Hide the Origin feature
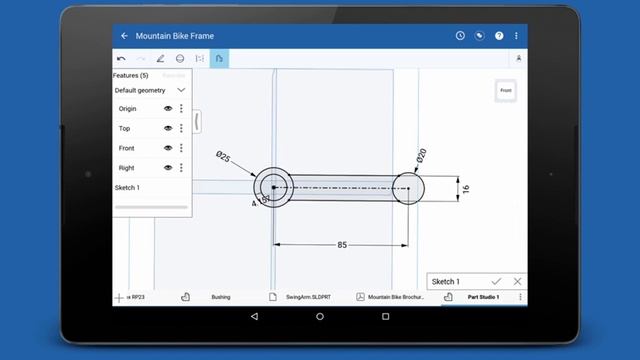Screen dimensions: 640x360 click(168, 109)
